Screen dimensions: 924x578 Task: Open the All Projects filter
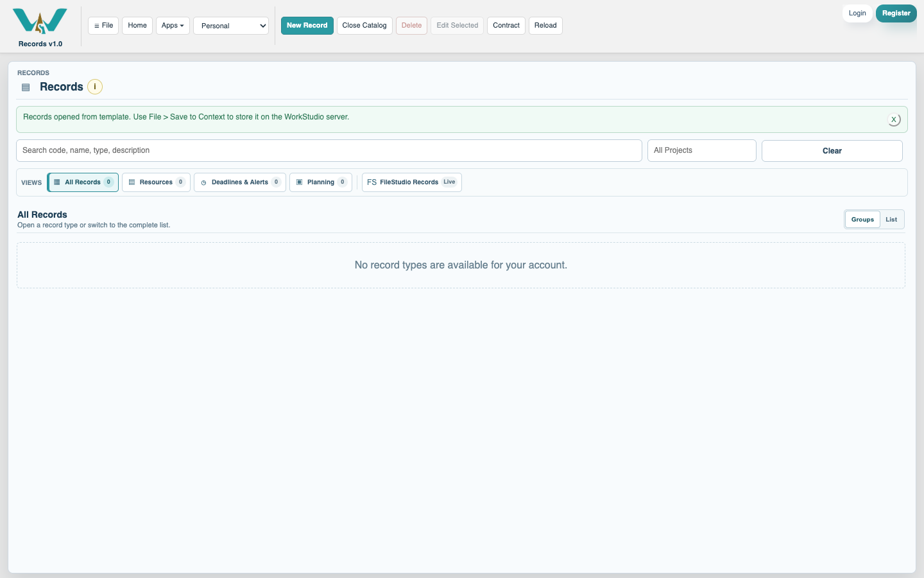702,150
